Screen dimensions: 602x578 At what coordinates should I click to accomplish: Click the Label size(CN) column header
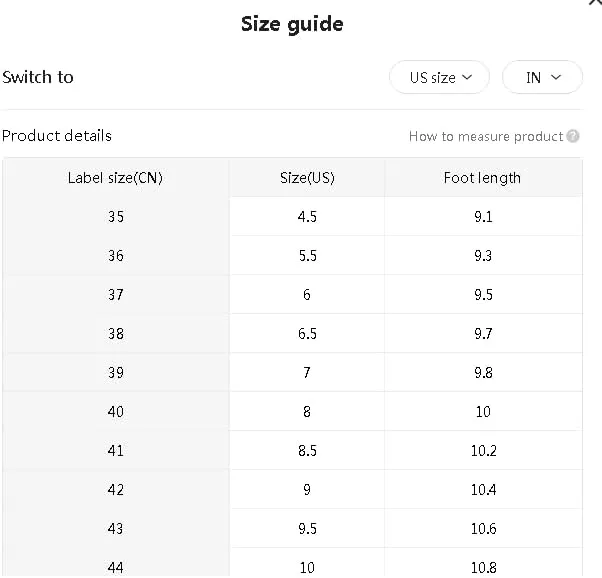pyautogui.click(x=115, y=178)
